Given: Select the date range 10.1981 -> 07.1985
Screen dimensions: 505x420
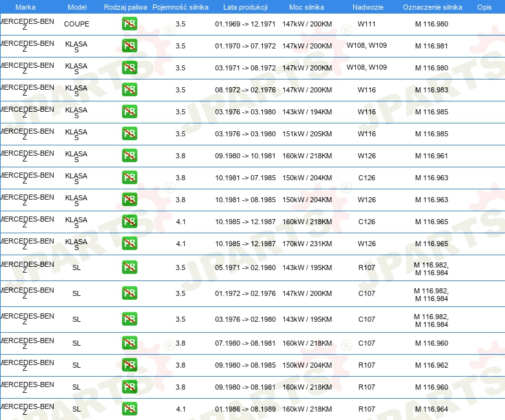Looking at the screenshot, I should pyautogui.click(x=245, y=178).
